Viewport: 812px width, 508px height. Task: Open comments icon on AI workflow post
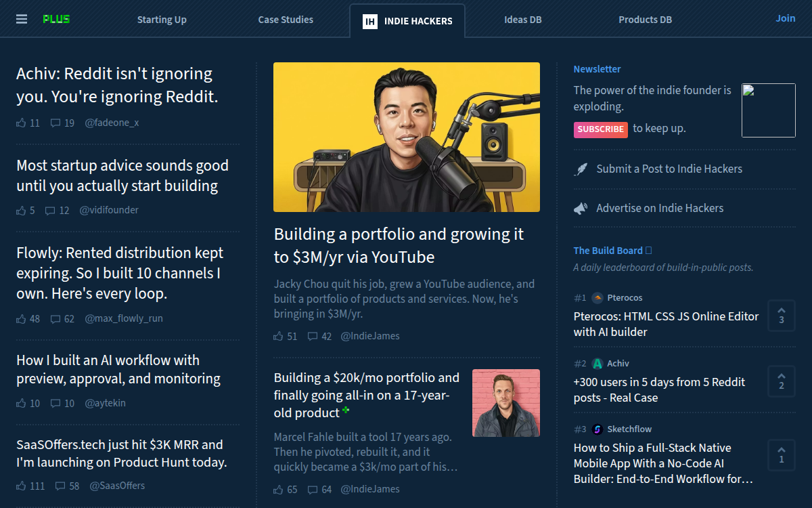point(55,403)
